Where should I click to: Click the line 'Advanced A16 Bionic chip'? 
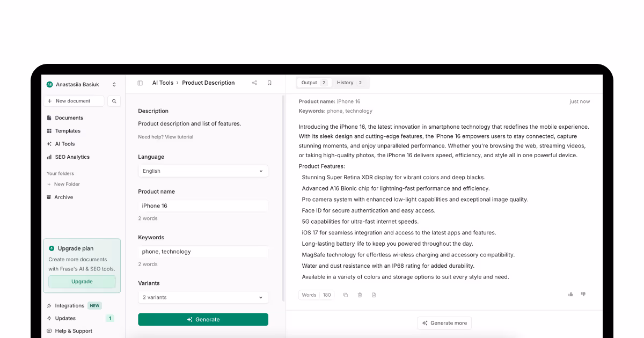396,189
